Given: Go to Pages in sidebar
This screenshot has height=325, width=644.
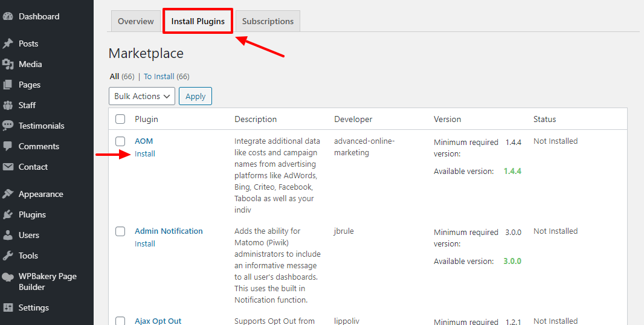Looking at the screenshot, I should [x=30, y=85].
